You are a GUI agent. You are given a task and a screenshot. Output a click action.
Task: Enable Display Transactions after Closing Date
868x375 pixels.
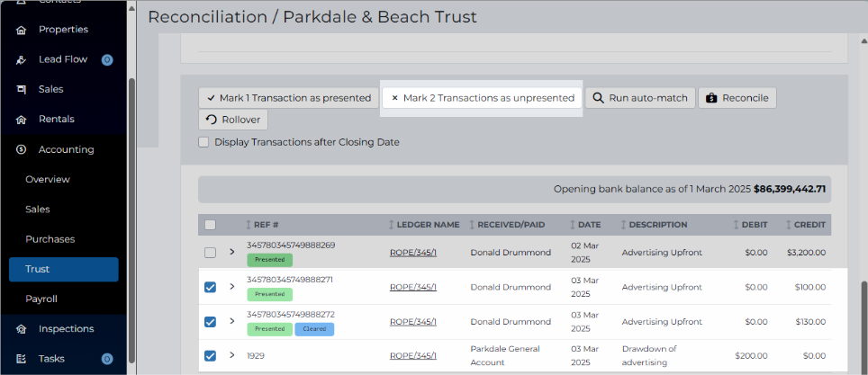tap(203, 142)
